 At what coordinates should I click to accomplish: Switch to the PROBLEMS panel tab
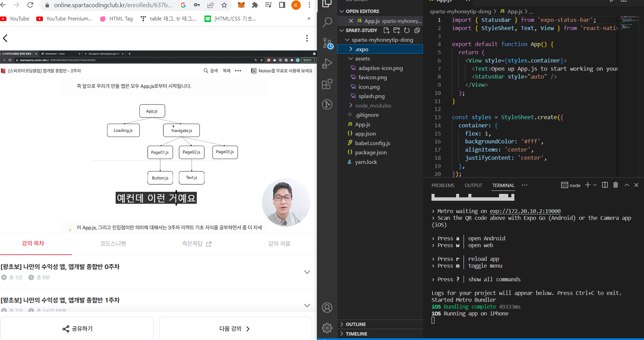(443, 185)
